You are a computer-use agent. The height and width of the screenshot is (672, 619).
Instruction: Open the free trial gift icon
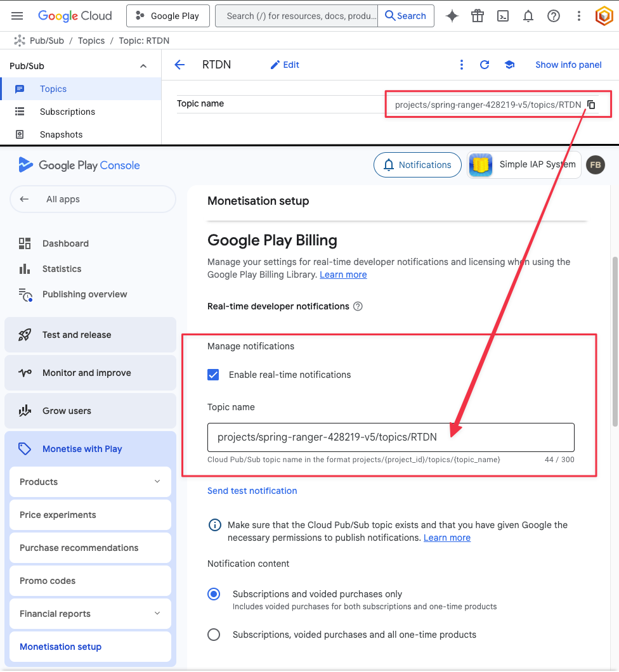tap(478, 16)
